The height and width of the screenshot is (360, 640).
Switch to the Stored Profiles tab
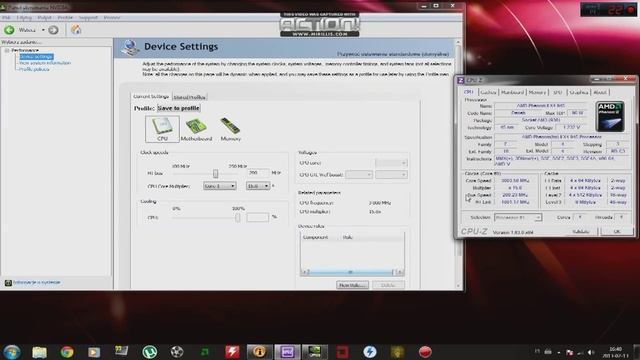(x=189, y=97)
